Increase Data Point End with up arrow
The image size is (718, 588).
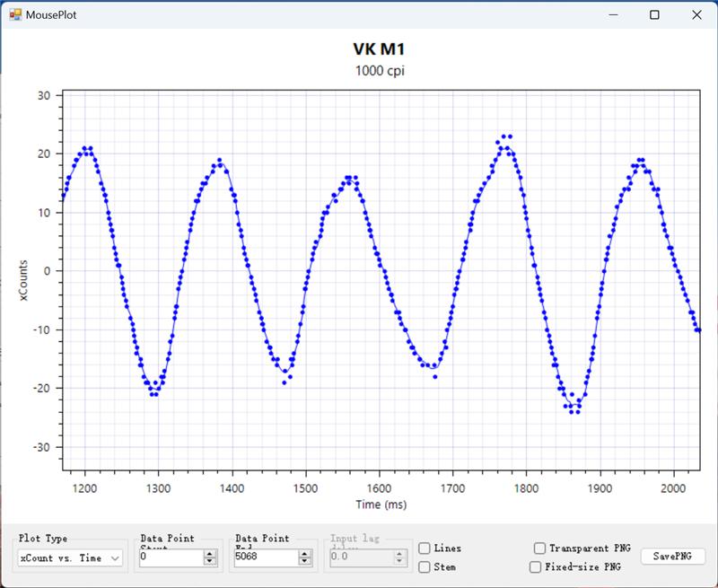pos(304,554)
